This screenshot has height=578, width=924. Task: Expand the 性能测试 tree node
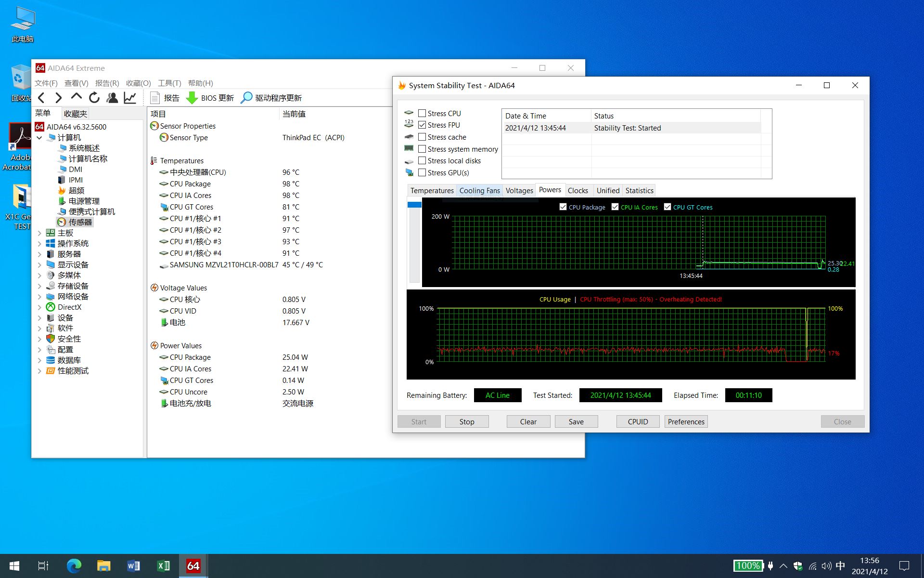(x=39, y=371)
